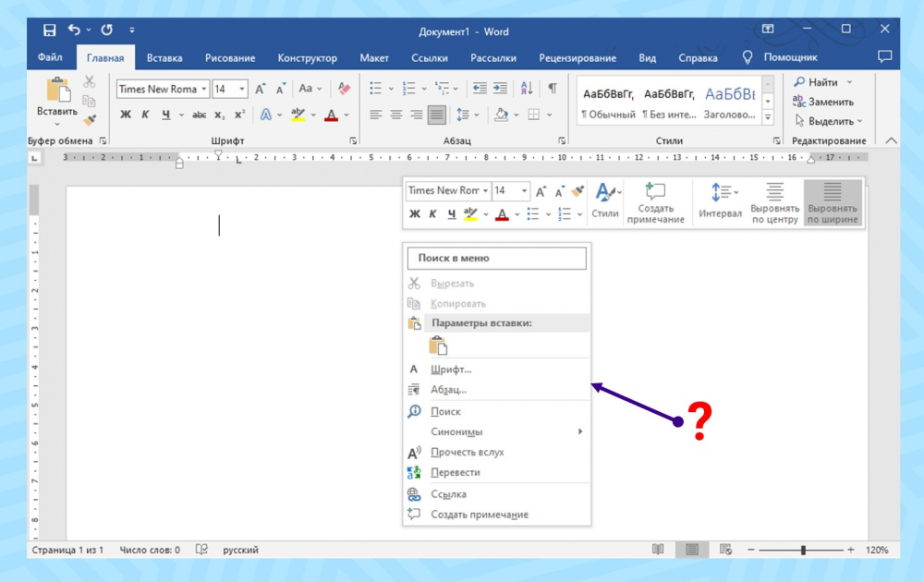Open the Интервал line spacing dropdown
Viewport: 924px width, 582px height.
coord(720,201)
